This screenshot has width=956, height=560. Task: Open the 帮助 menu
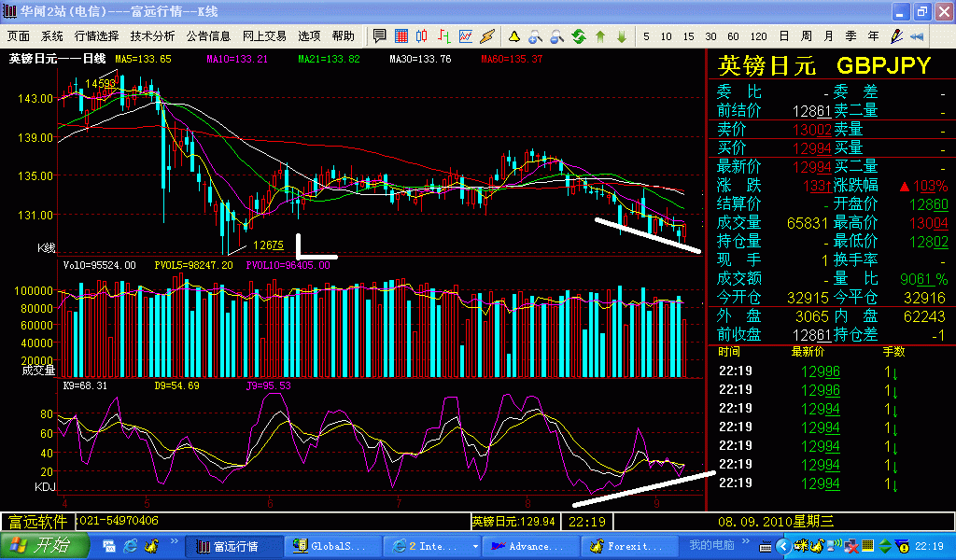pos(343,36)
